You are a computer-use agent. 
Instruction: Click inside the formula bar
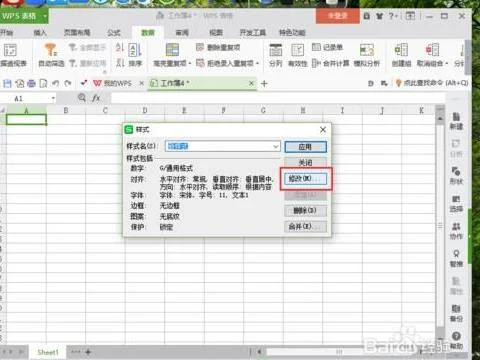click(x=277, y=98)
